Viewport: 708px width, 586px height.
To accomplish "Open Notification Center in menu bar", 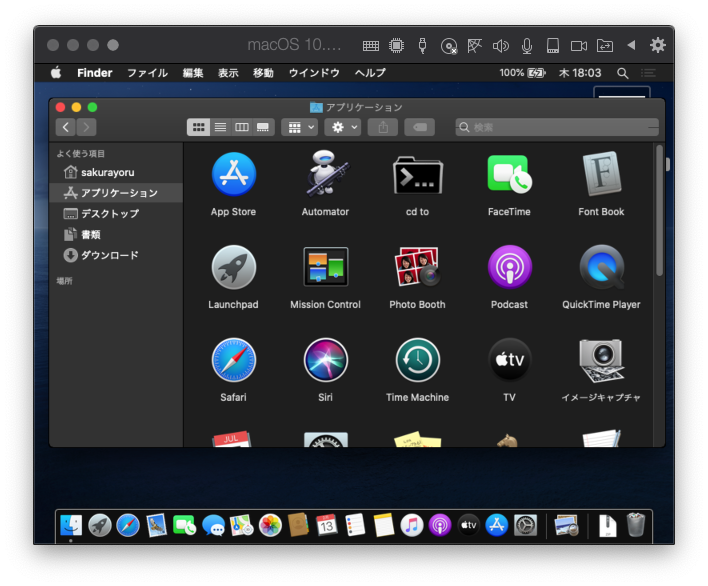I will pos(648,73).
